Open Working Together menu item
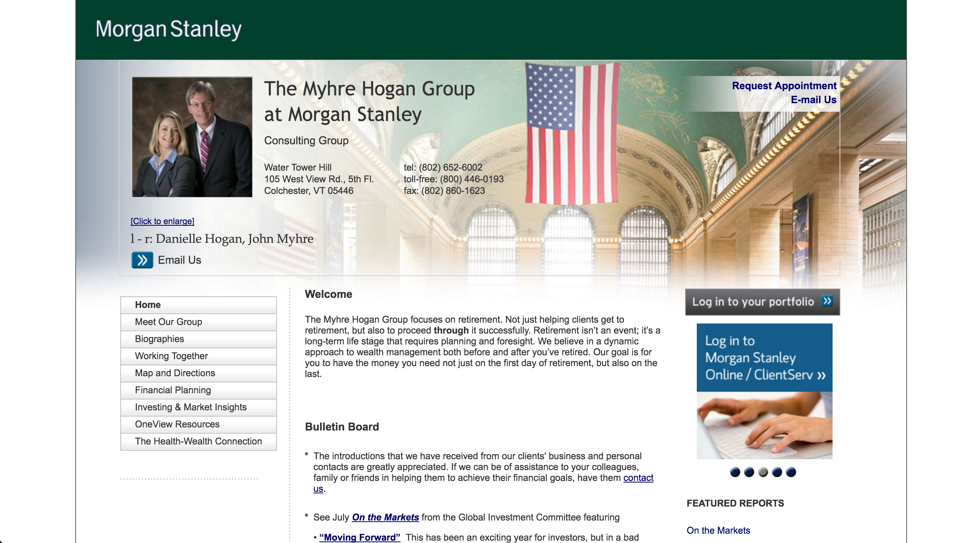Screen dimensions: 980x543 click(x=199, y=356)
